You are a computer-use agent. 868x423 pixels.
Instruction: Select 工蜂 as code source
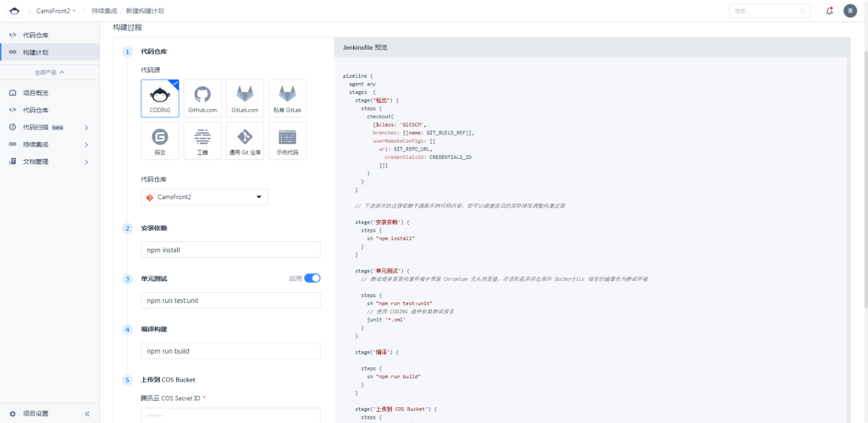tap(202, 141)
